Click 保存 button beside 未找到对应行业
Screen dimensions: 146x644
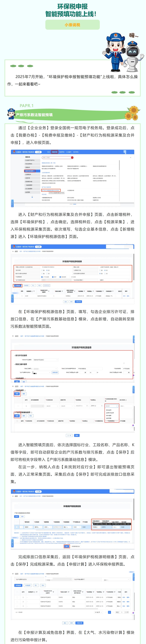(67, 546)
